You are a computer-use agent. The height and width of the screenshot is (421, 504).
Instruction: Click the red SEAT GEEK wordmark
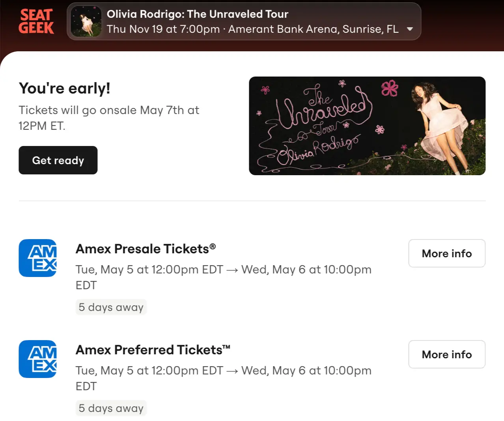click(36, 22)
